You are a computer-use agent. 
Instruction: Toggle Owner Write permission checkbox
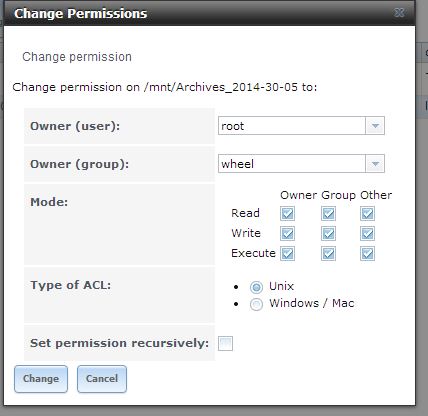click(287, 234)
